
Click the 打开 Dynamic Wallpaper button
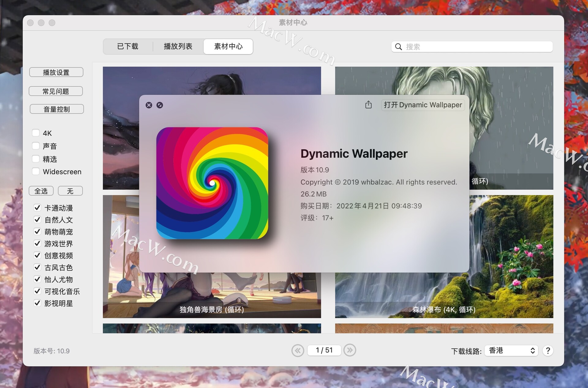pyautogui.click(x=423, y=105)
